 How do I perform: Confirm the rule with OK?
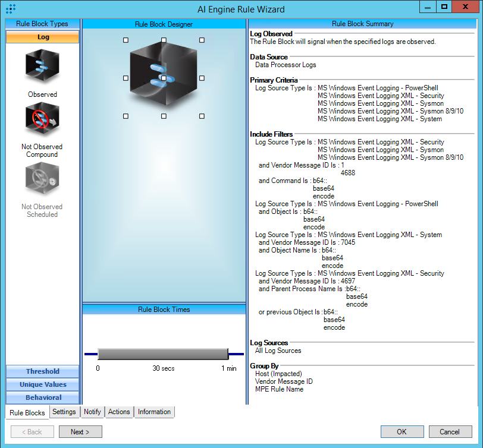(x=402, y=431)
